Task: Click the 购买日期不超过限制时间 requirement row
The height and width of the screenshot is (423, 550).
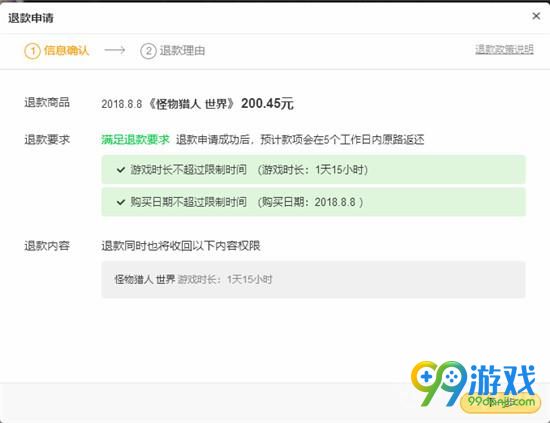Action: [x=313, y=202]
